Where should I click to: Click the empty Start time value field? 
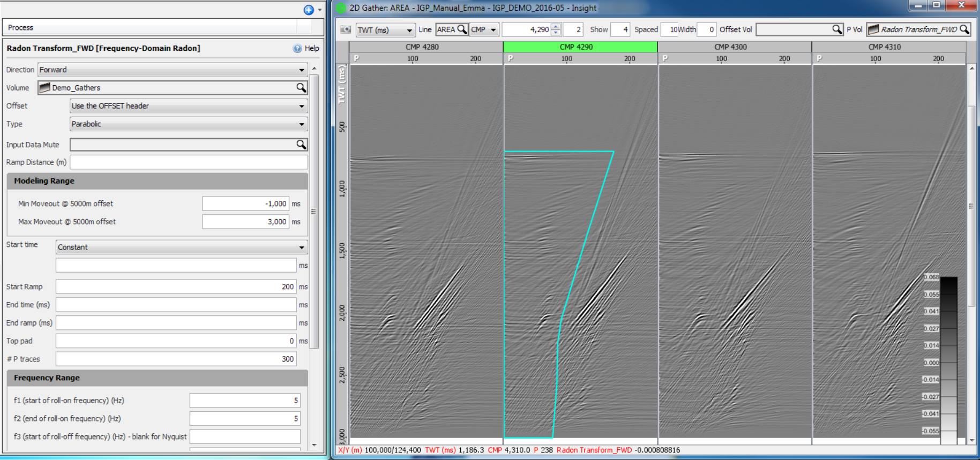pos(176,265)
